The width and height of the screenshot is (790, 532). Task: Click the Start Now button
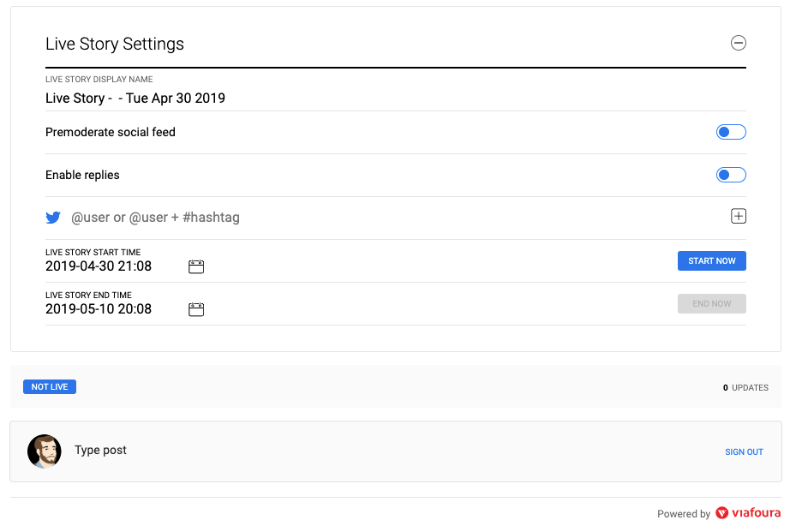tap(711, 261)
